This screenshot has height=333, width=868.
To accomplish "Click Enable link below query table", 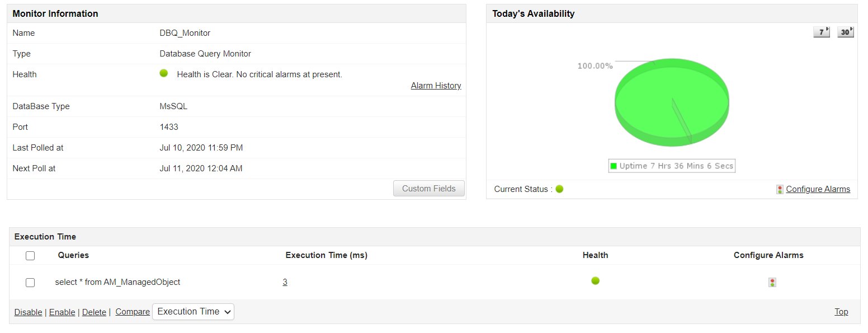I will tap(62, 312).
